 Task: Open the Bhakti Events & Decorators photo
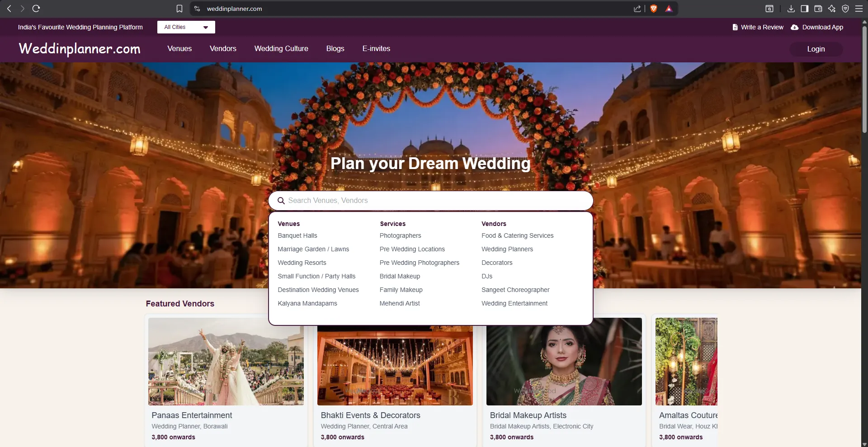pos(395,365)
